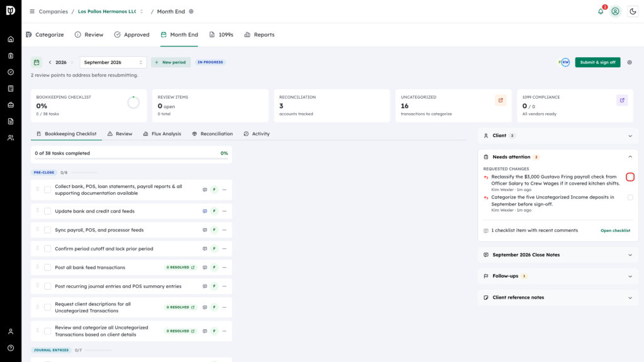644x362 pixels.
Task: Click the 38 tasks completed progress bar
Action: coord(131,158)
